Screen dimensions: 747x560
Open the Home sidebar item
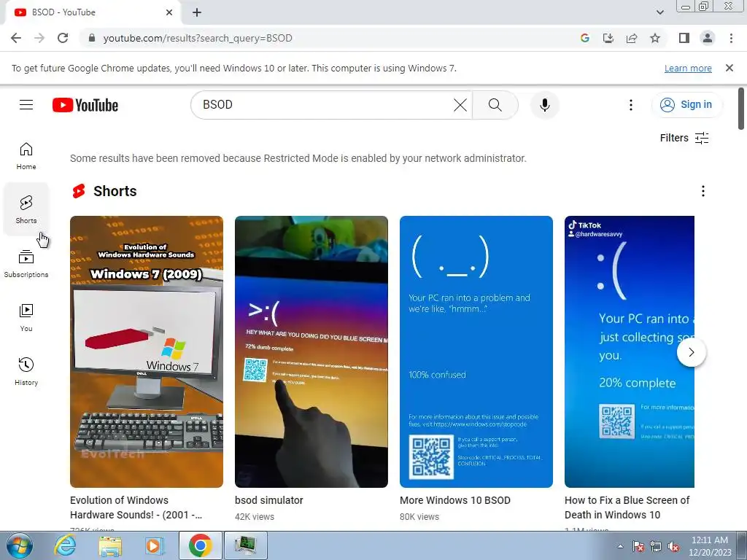(26, 156)
